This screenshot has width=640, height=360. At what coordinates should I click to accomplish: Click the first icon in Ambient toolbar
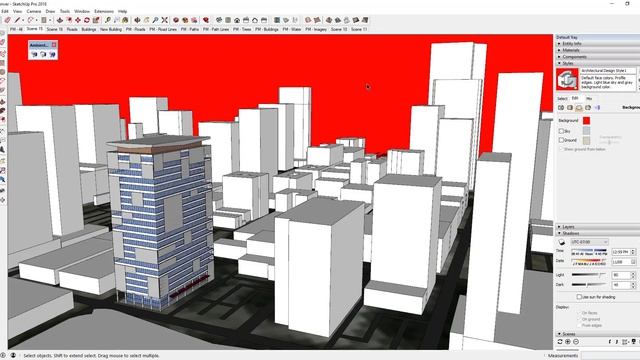pyautogui.click(x=34, y=54)
